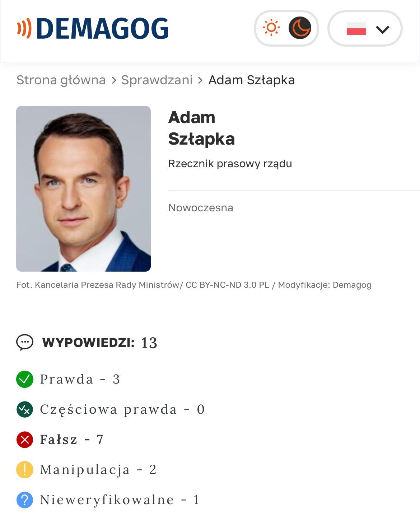This screenshot has height=521, width=420.
Task: Click Adam Szłapka's profile photo
Action: tap(83, 188)
